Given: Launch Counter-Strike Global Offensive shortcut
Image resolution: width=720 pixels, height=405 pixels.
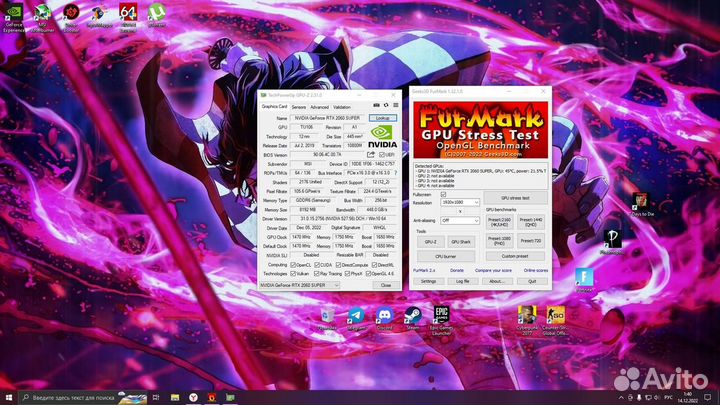Looking at the screenshot, I should [556, 321].
